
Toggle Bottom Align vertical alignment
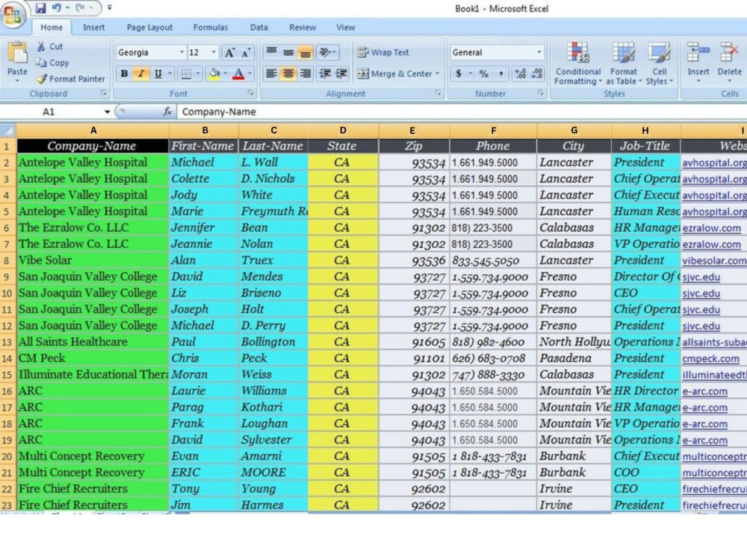click(305, 52)
